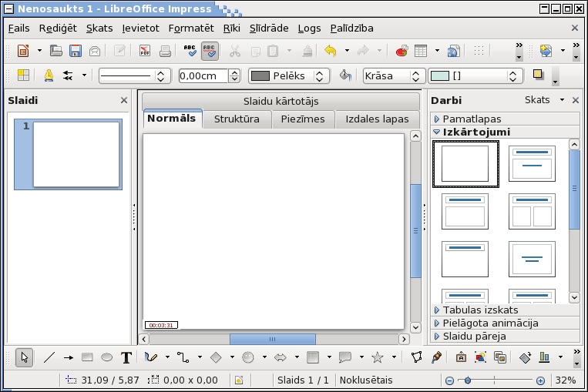Pick the Text tool
Viewport: 588px width, 392px height.
[126, 358]
